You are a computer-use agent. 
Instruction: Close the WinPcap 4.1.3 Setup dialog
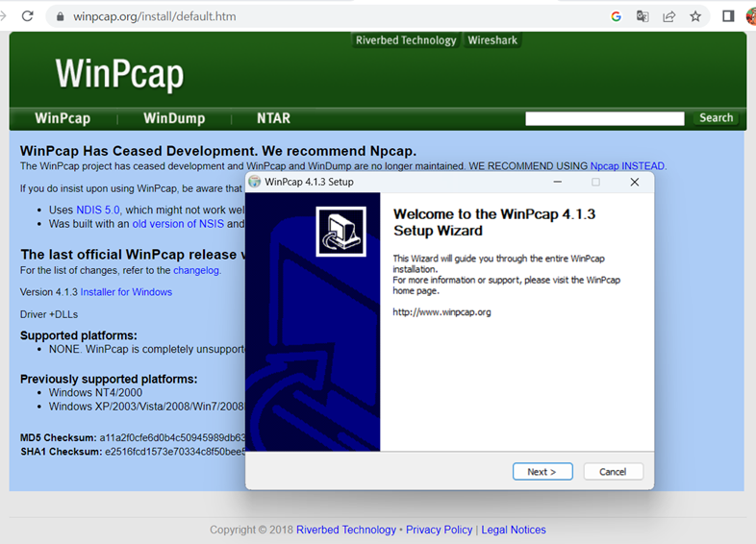click(635, 182)
